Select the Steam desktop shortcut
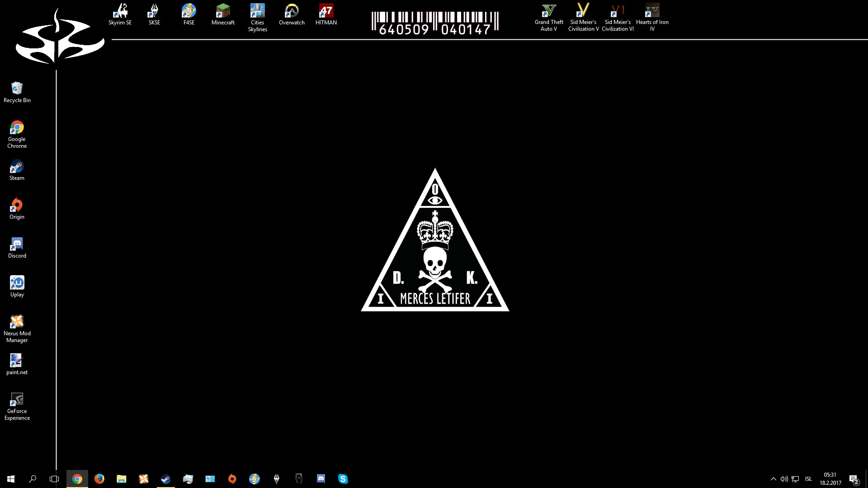 17,170
